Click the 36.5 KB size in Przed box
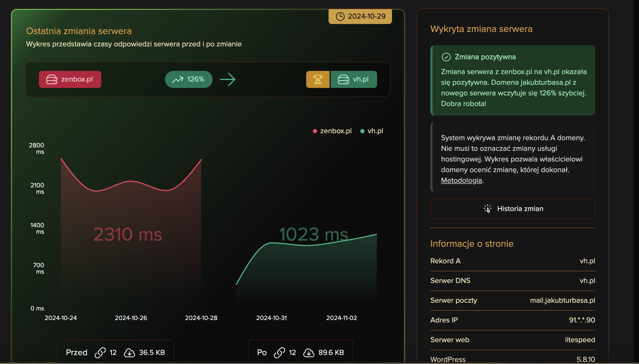Screen dimensions: 639x364 point(152,353)
